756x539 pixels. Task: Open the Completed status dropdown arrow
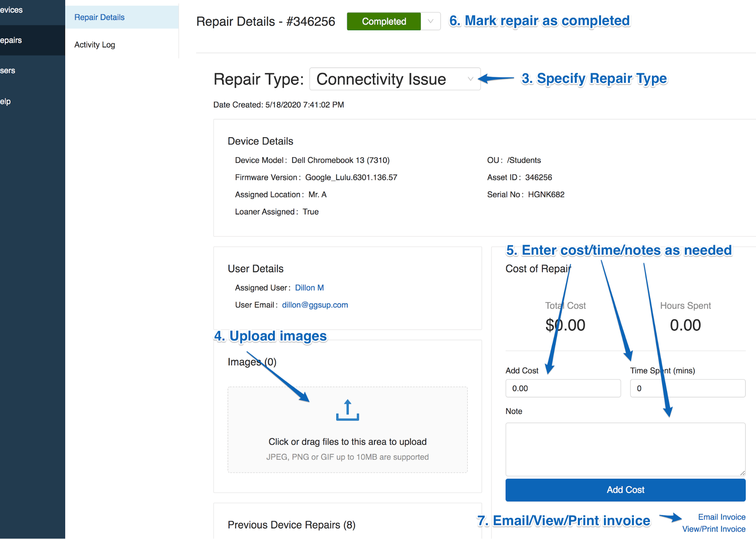pos(430,21)
